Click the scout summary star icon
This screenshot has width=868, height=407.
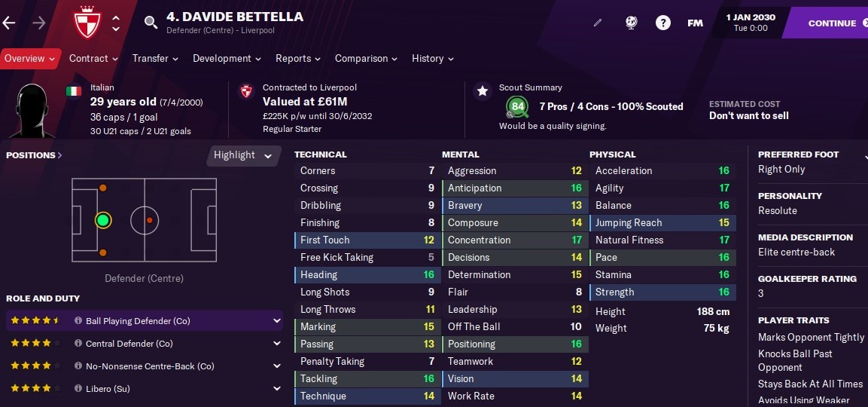coord(483,91)
